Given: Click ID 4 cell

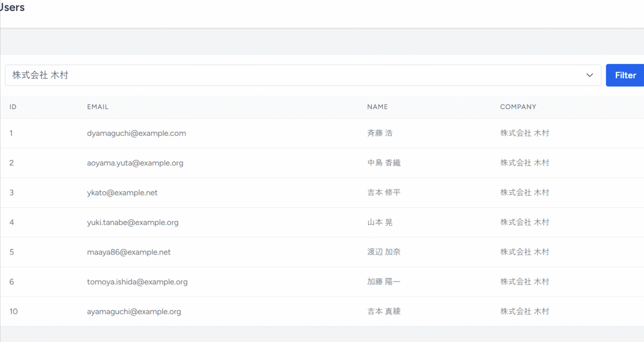Looking at the screenshot, I should click(x=12, y=222).
